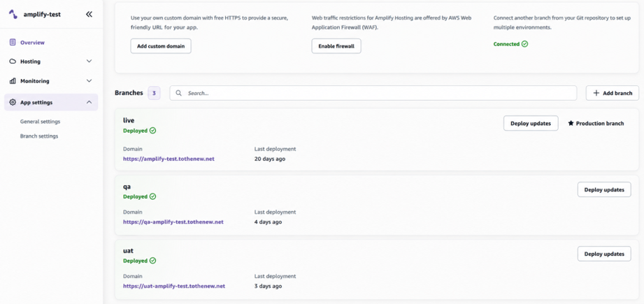Click the magnifier icon in the search box
The image size is (644, 304).
pyautogui.click(x=179, y=93)
